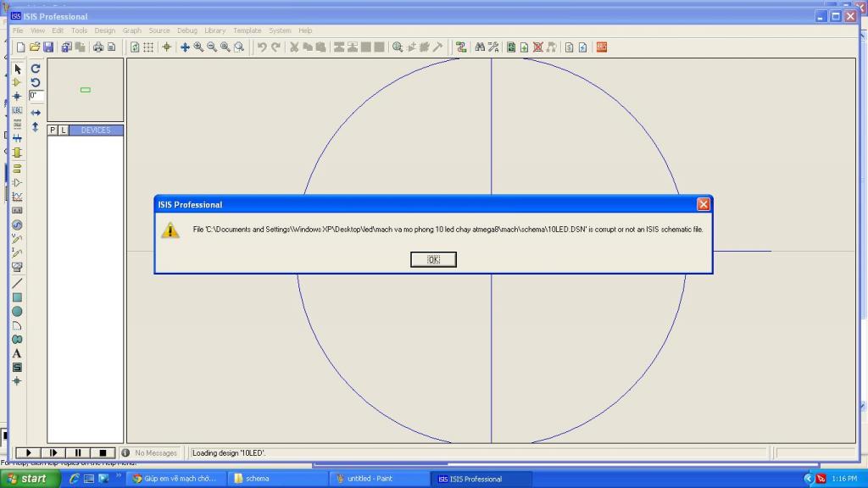The width and height of the screenshot is (868, 488).
Task: Close the ISIS Professional error dialog
Action: pyautogui.click(x=703, y=204)
